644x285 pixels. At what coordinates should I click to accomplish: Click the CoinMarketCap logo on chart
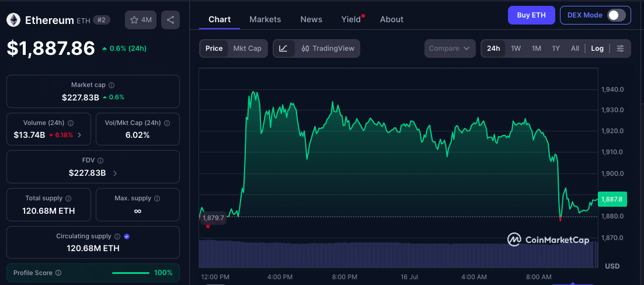click(548, 240)
